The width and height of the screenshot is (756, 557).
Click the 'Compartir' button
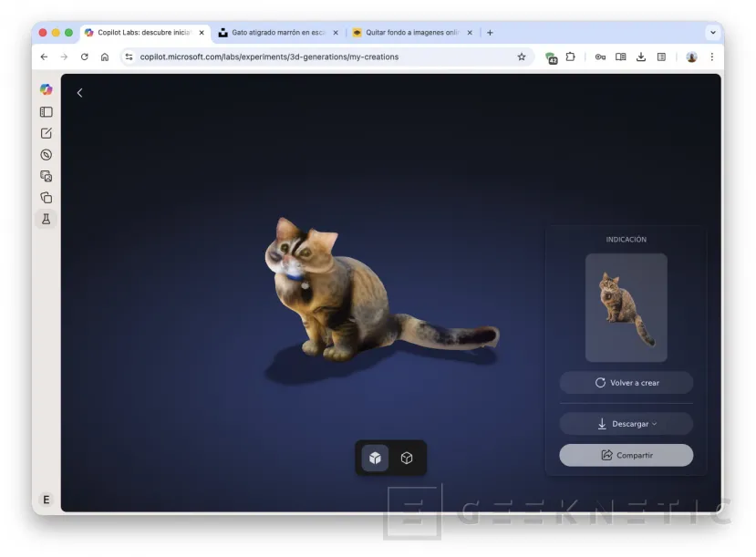(x=626, y=455)
